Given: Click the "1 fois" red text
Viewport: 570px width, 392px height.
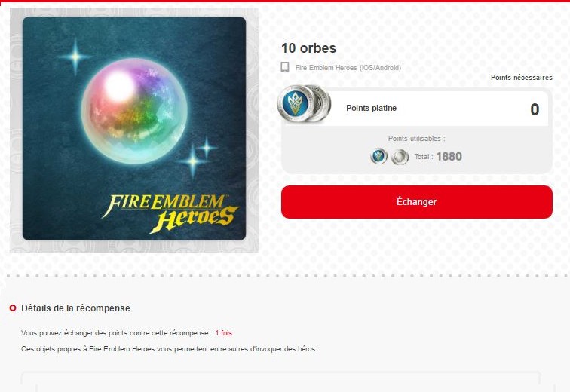Looking at the screenshot, I should (224, 332).
